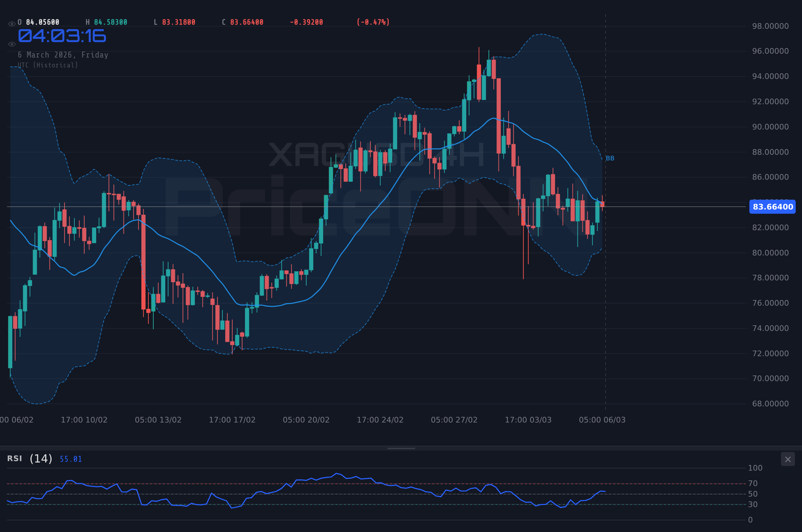Image resolution: width=802 pixels, height=532 pixels.
Task: Click the 05:00 06/03 time axis label
Action: pyautogui.click(x=602, y=420)
